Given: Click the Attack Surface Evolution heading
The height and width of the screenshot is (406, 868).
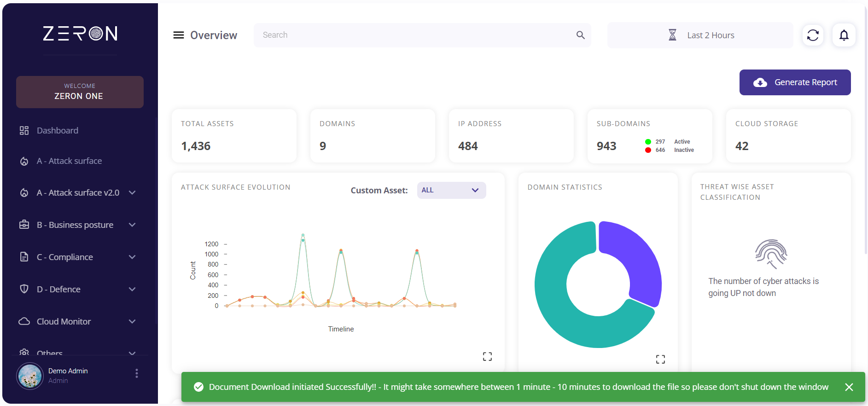Looking at the screenshot, I should point(236,187).
